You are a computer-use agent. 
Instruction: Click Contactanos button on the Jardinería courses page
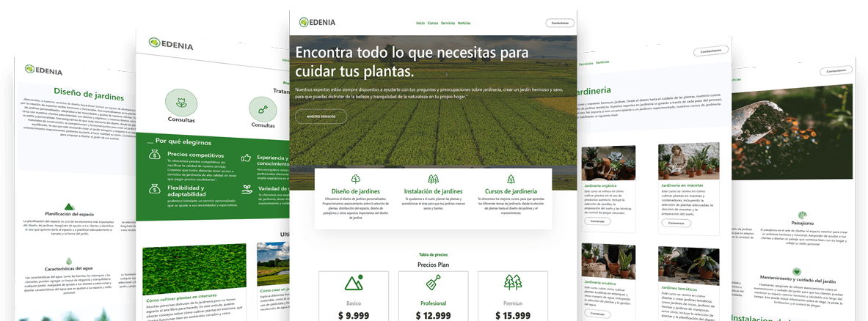[711, 51]
